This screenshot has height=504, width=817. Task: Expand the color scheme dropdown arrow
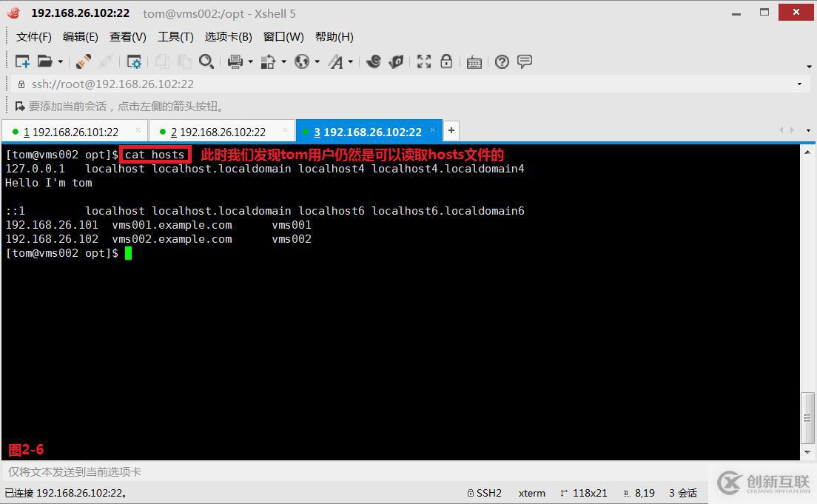[x=284, y=62]
